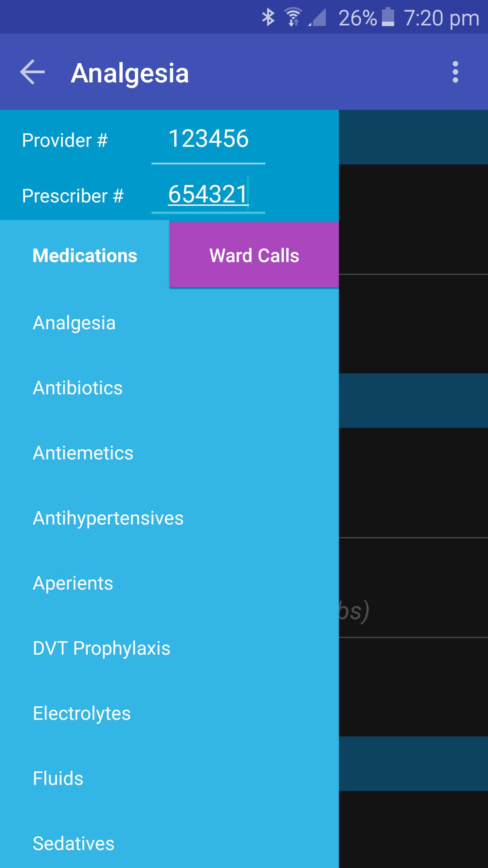Open the three-dot overflow menu

(x=455, y=72)
